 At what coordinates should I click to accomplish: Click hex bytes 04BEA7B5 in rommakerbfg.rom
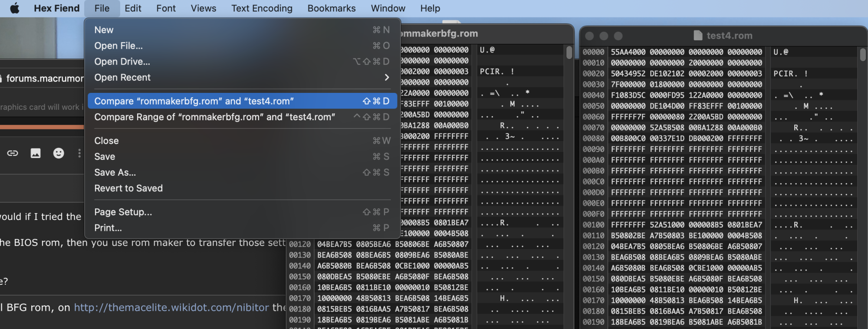pyautogui.click(x=334, y=244)
